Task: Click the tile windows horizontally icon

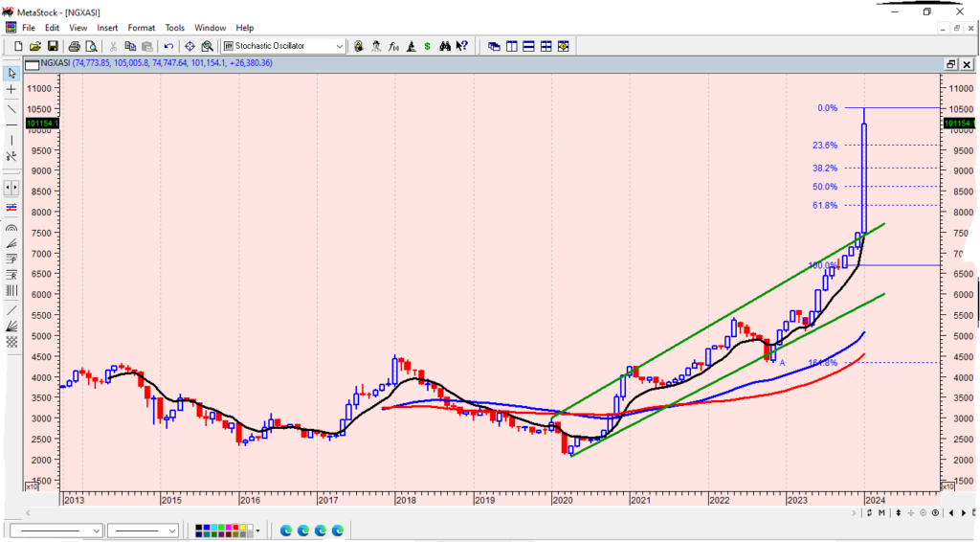Action: 529,46
